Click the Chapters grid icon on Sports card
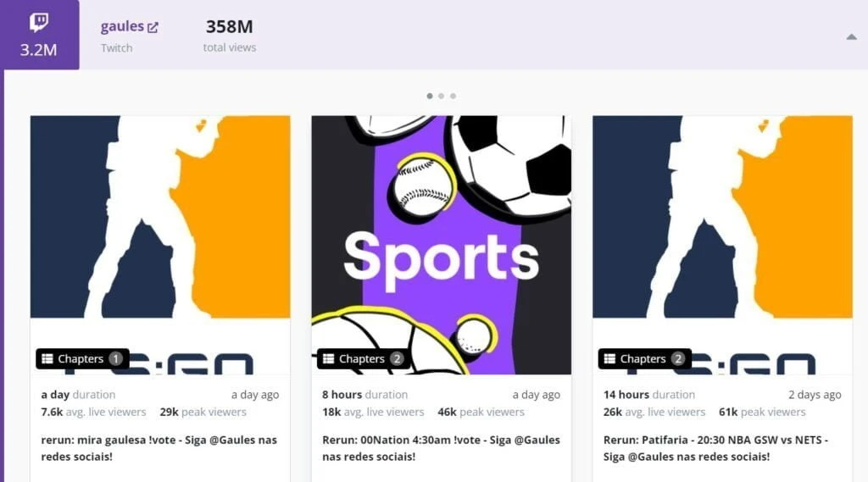 [329, 358]
